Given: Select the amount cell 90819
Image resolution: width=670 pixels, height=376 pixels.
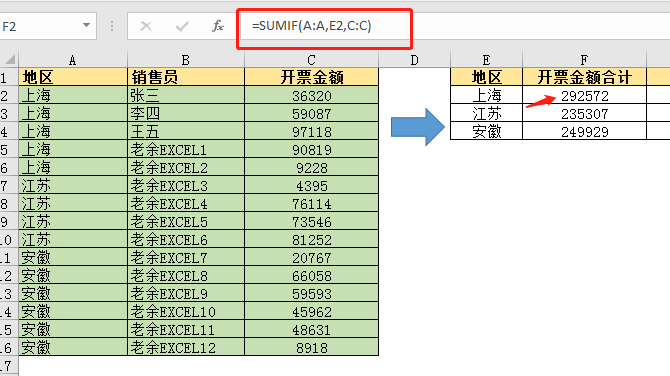Looking at the screenshot, I should point(311,150).
